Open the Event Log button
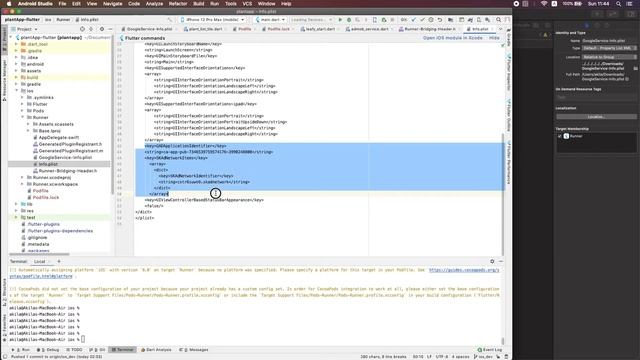The image size is (640, 360). pos(490,350)
